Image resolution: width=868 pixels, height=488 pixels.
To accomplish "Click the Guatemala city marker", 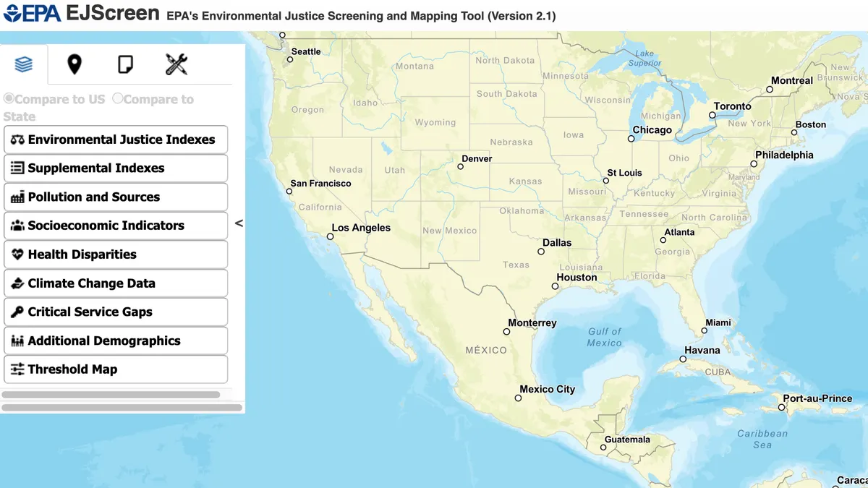I will (603, 448).
